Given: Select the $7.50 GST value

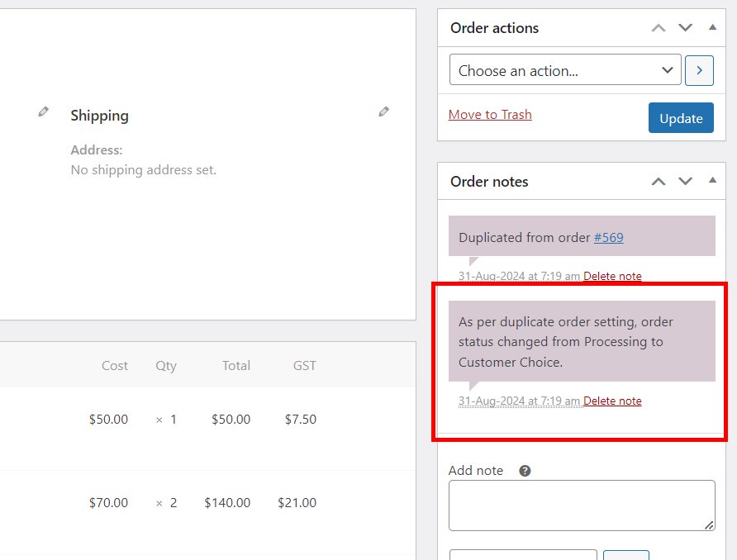Looking at the screenshot, I should [301, 419].
